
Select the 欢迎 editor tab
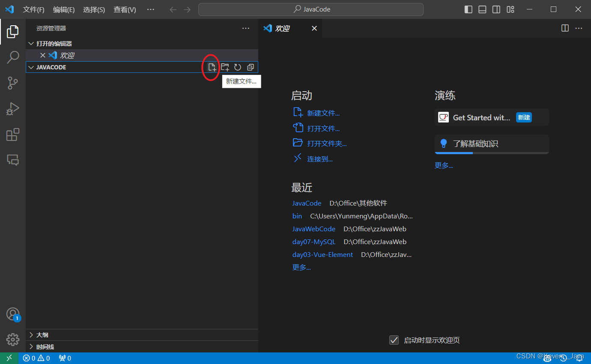(290, 28)
